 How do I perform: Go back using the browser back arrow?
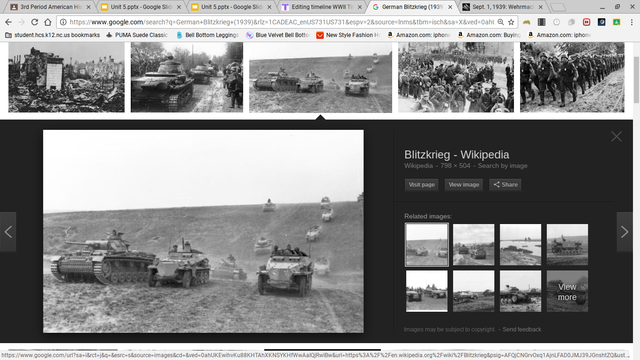click(x=8, y=22)
